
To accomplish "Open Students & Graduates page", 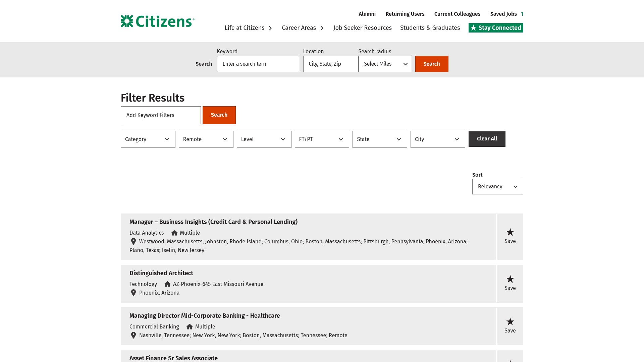I will (x=430, y=28).
